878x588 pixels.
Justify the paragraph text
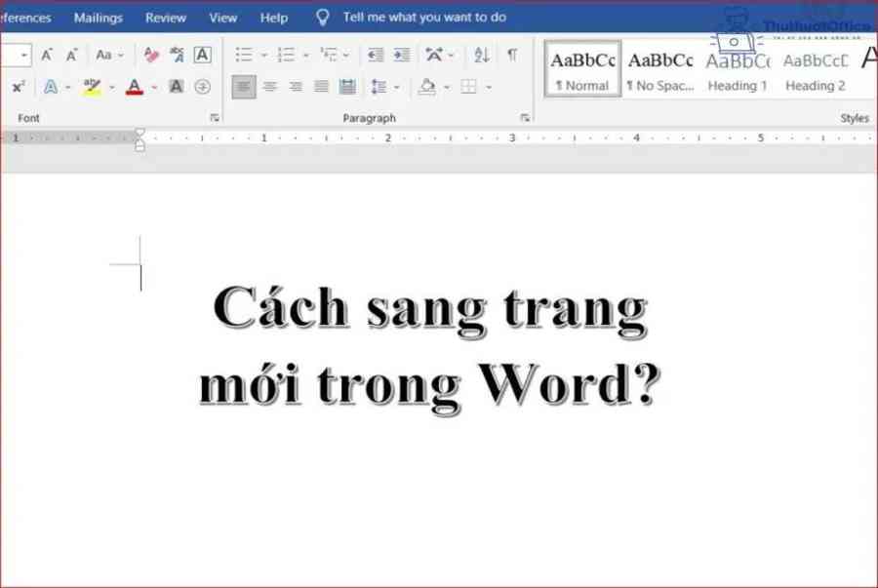[x=321, y=87]
